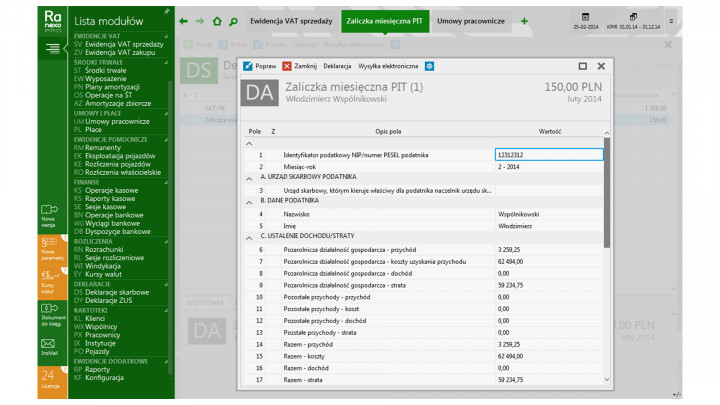
Task: Switch to Ewidencja VAT sprzedaży tab
Action: pos(290,20)
